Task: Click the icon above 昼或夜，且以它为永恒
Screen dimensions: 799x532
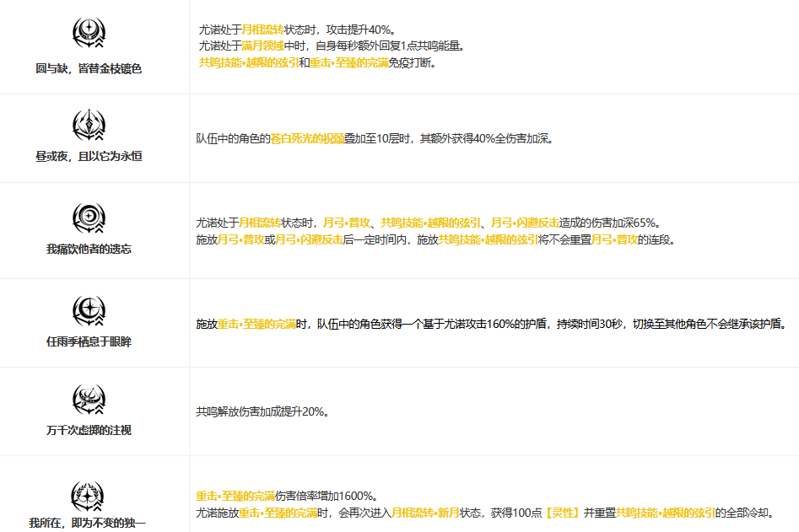Action: [x=89, y=125]
